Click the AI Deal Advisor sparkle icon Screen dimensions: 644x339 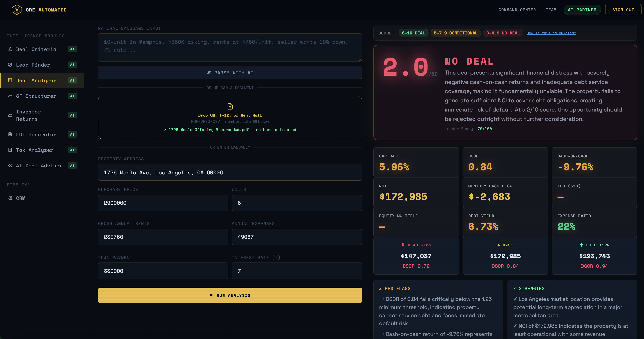(10, 165)
